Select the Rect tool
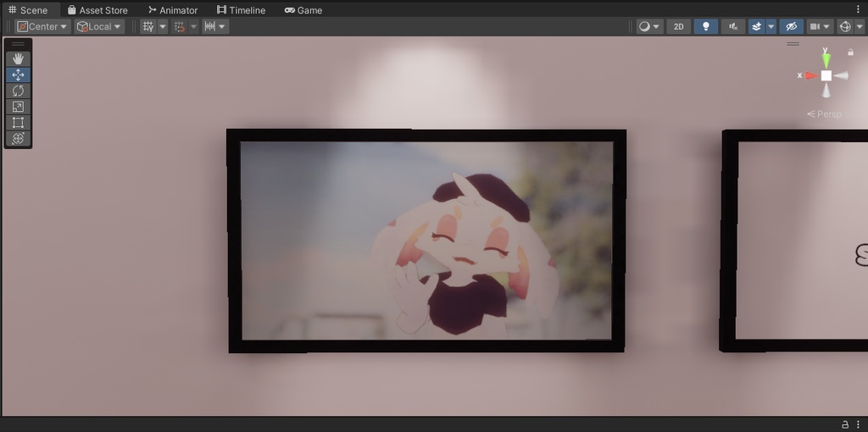This screenshot has height=432, width=868. 18,123
